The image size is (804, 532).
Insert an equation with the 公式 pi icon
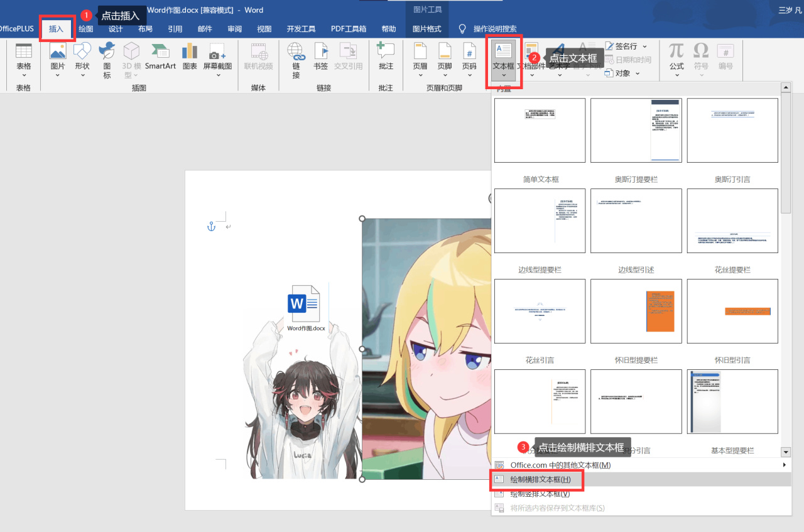coord(676,52)
